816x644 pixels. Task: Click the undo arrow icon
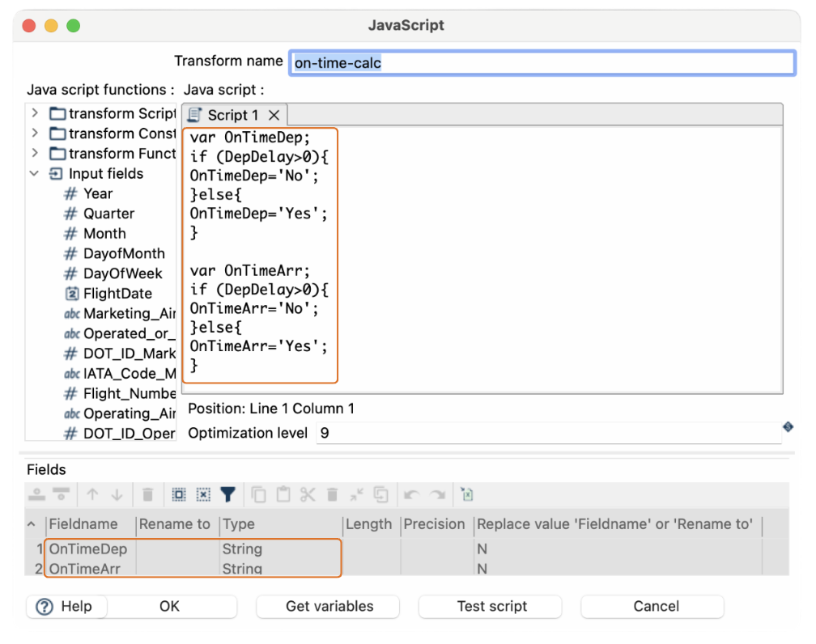click(x=411, y=494)
